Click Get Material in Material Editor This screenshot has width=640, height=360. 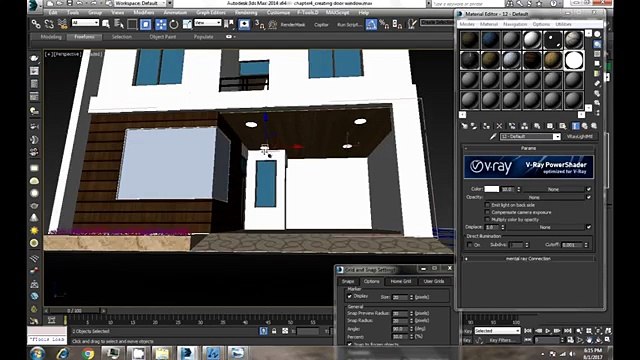point(464,126)
